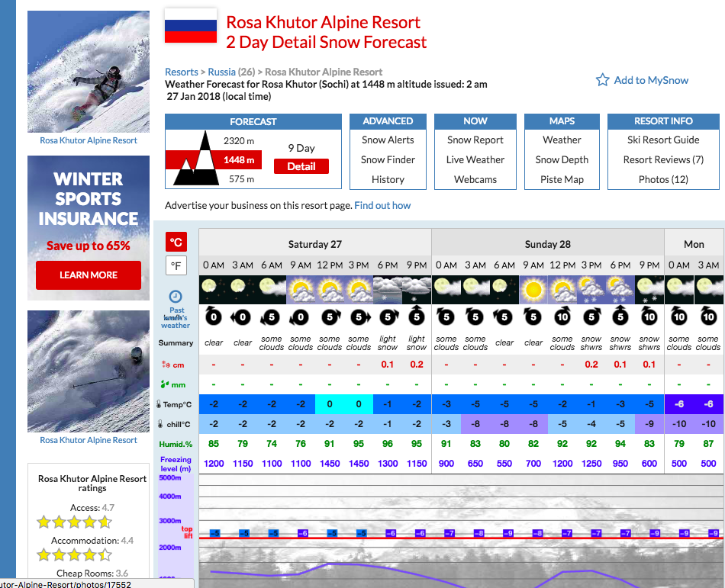The height and width of the screenshot is (588, 725).
Task: Click Saturday 0 AM wind direction icon
Action: [x=214, y=316]
